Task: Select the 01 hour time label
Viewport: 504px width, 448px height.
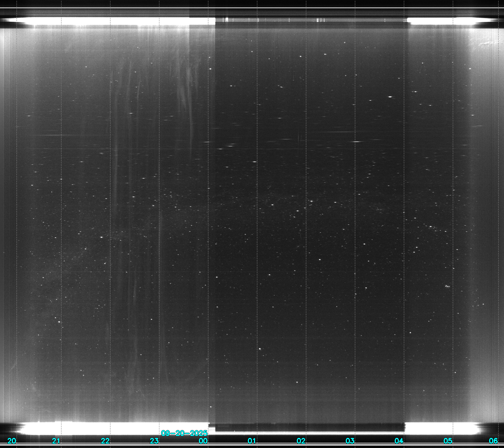Action: 252,441
